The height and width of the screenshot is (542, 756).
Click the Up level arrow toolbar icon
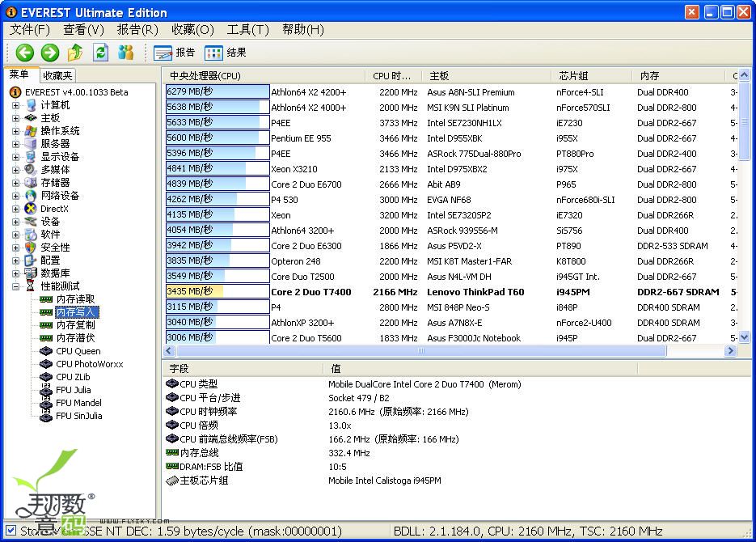tap(75, 53)
